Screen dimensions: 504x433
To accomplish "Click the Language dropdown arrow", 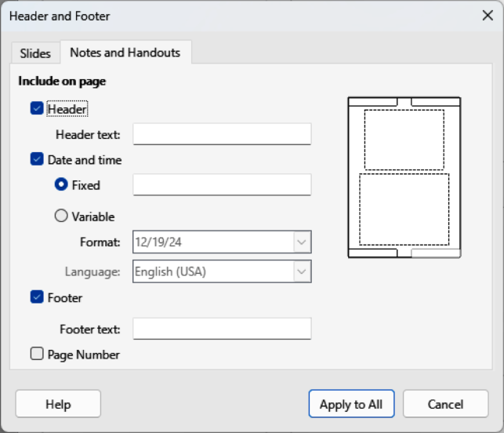I will (x=303, y=272).
